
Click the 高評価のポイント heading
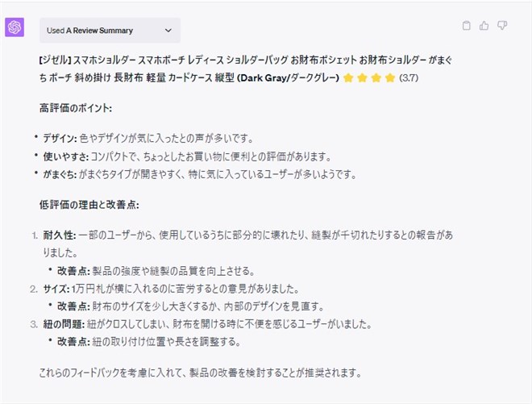(75, 108)
